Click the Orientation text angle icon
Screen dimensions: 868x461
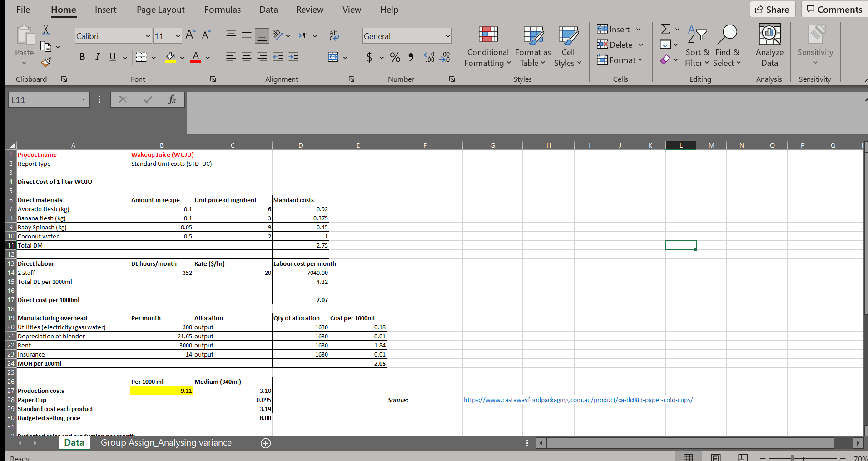(278, 35)
